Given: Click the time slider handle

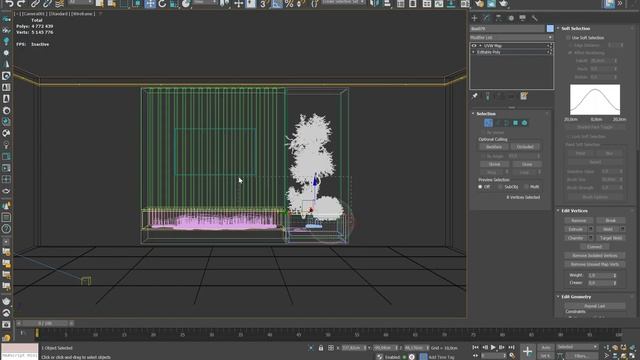Looking at the screenshot, I should [x=45, y=323].
